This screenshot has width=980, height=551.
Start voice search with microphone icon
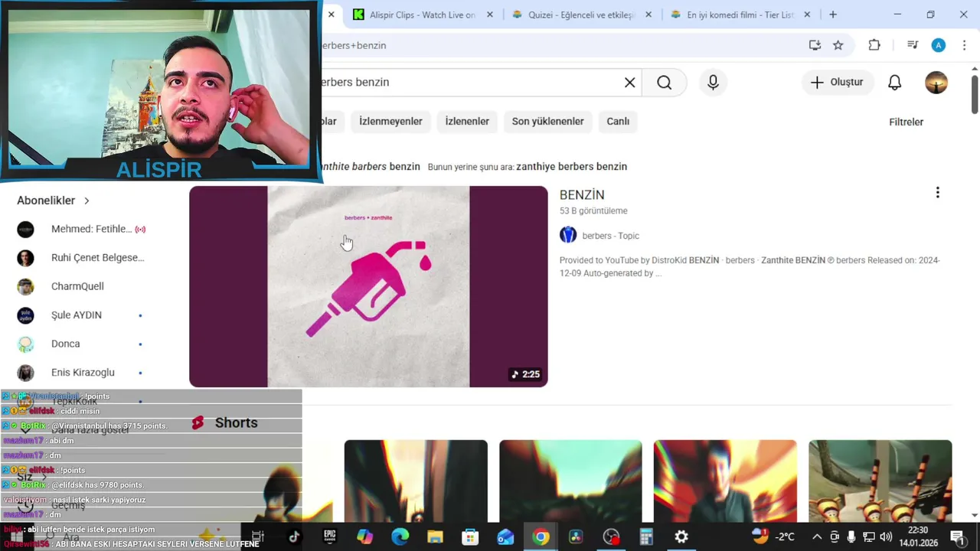[x=713, y=83]
